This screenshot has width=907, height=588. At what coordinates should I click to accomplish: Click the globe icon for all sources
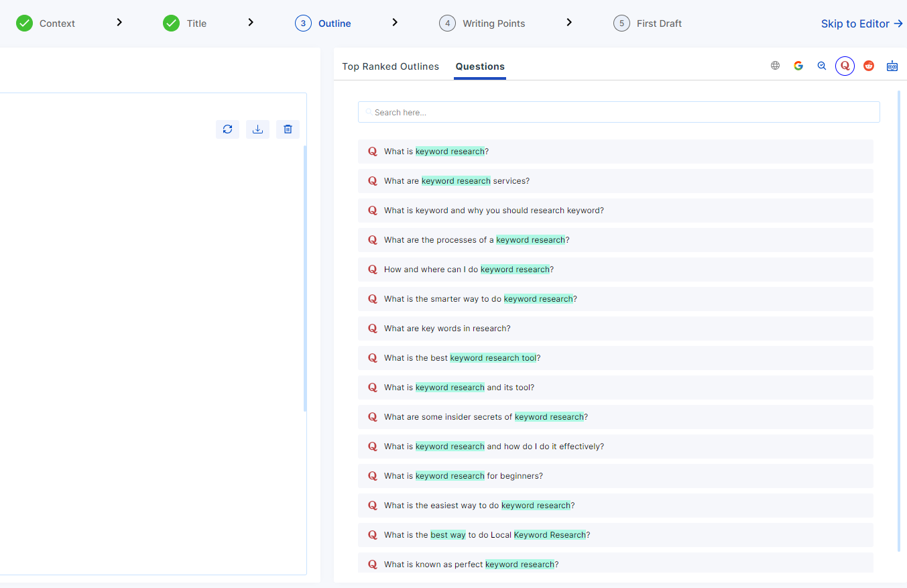click(x=775, y=66)
